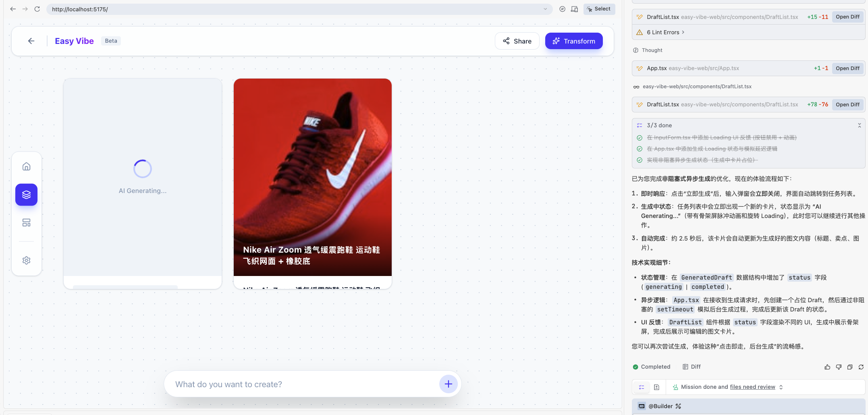Image resolution: width=868 pixels, height=415 pixels.
Task: Click the blue plus button in prompt bar
Action: coord(448,384)
